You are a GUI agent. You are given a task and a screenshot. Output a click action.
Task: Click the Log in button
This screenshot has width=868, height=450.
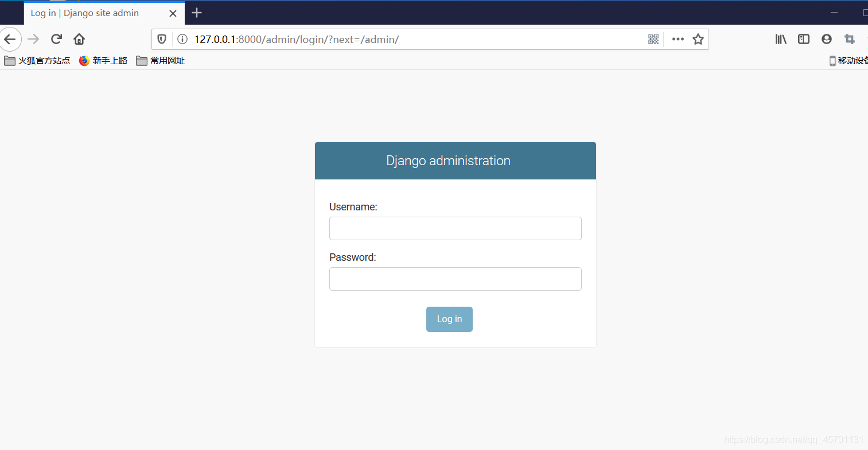pyautogui.click(x=449, y=319)
